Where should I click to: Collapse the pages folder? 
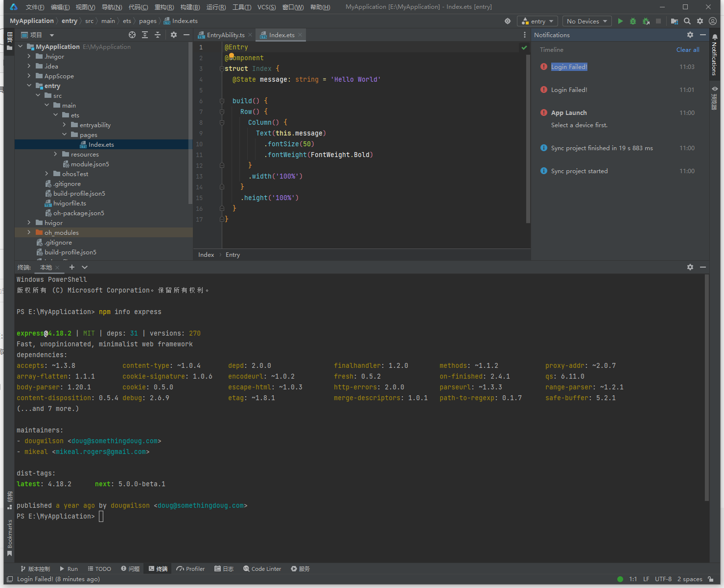pyautogui.click(x=65, y=135)
